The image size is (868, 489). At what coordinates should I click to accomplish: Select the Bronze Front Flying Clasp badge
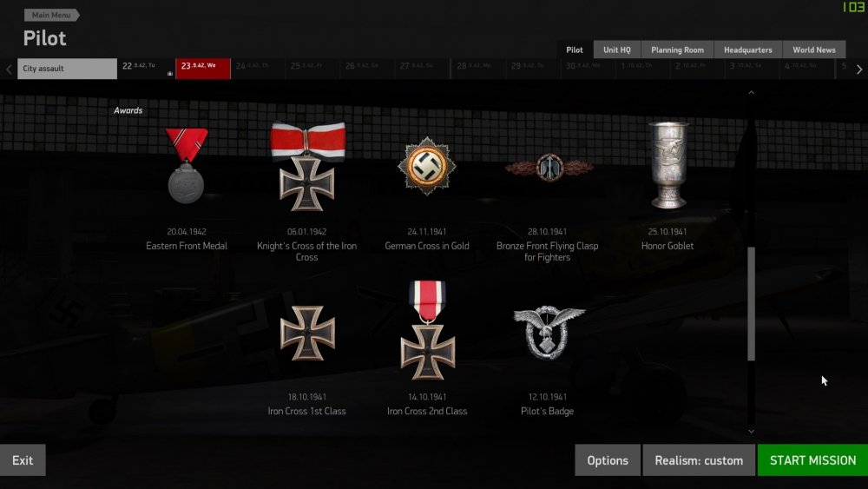pos(549,167)
